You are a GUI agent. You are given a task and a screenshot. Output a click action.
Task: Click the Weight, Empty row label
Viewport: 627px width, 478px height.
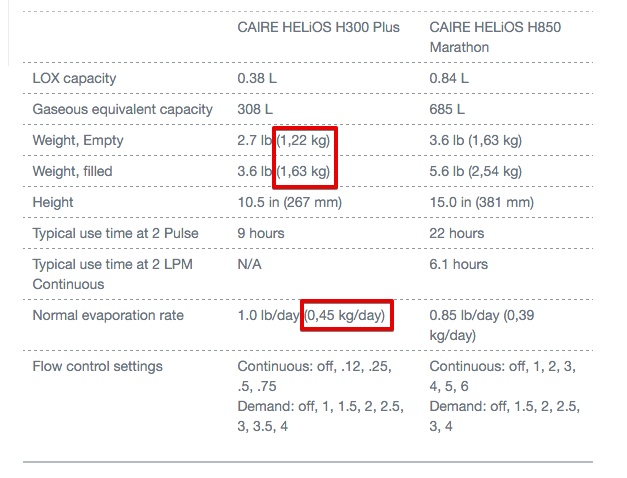pos(78,141)
